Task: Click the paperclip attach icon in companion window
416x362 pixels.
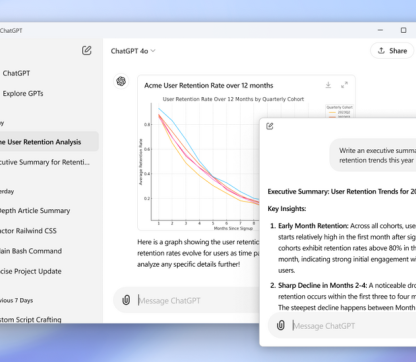Action: pos(281,325)
